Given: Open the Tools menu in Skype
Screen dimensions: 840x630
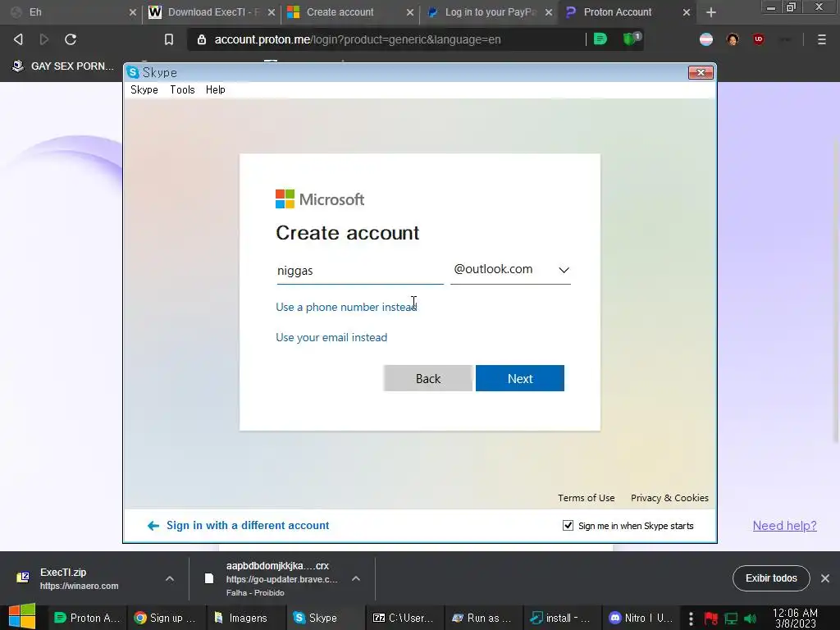Looking at the screenshot, I should 182,90.
